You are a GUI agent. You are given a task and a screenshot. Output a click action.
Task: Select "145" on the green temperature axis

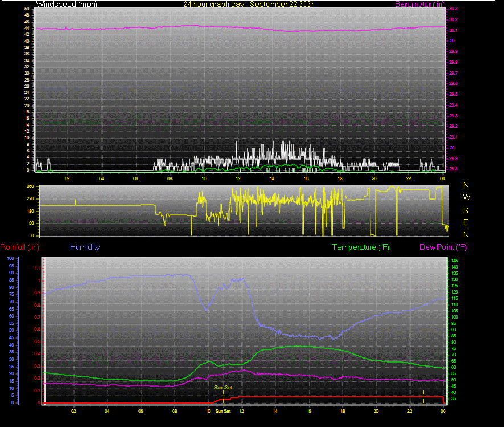(x=454, y=261)
